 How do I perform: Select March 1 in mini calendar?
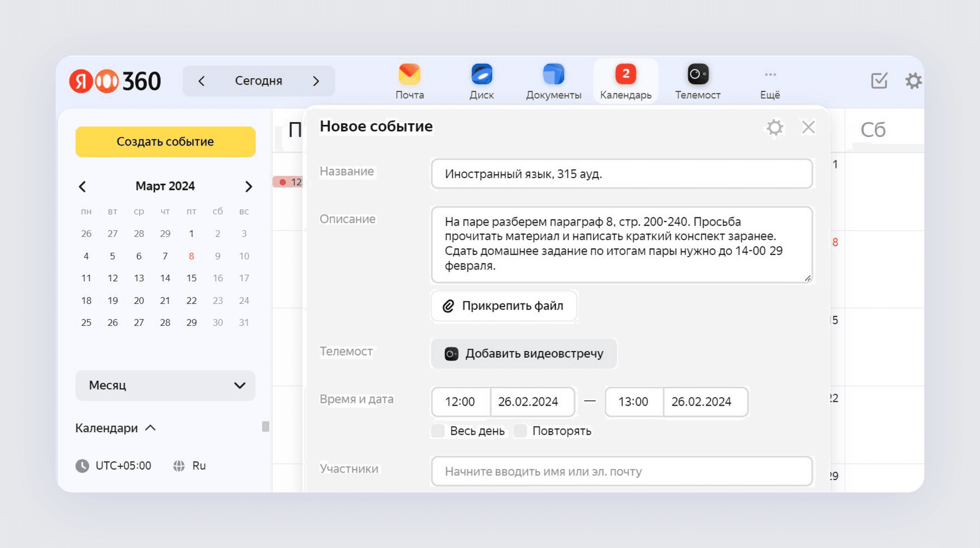191,234
